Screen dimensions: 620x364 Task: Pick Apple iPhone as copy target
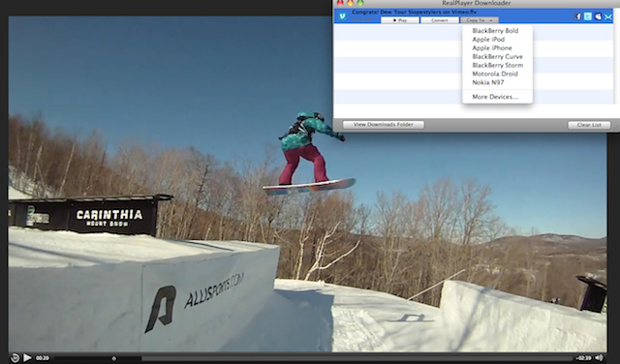pos(492,47)
